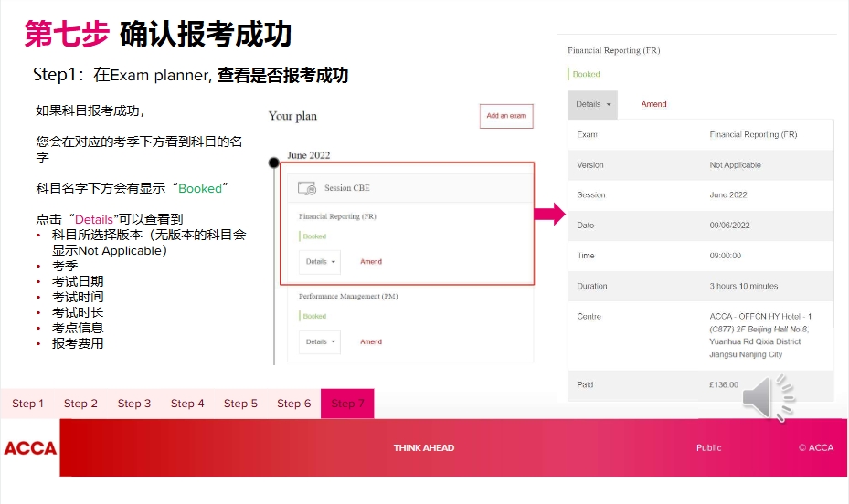
Task: Open Details dropdown under Financial Reporting in plan
Action: (x=320, y=262)
